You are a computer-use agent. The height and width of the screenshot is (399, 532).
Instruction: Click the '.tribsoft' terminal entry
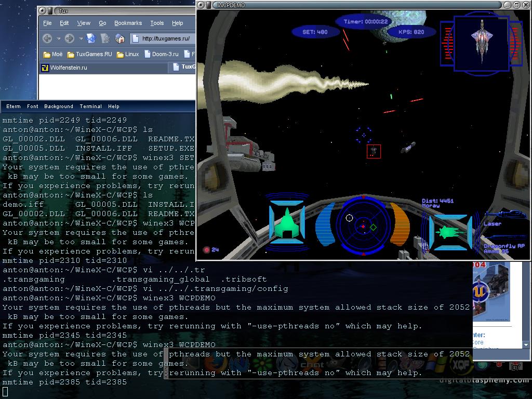[x=244, y=279]
